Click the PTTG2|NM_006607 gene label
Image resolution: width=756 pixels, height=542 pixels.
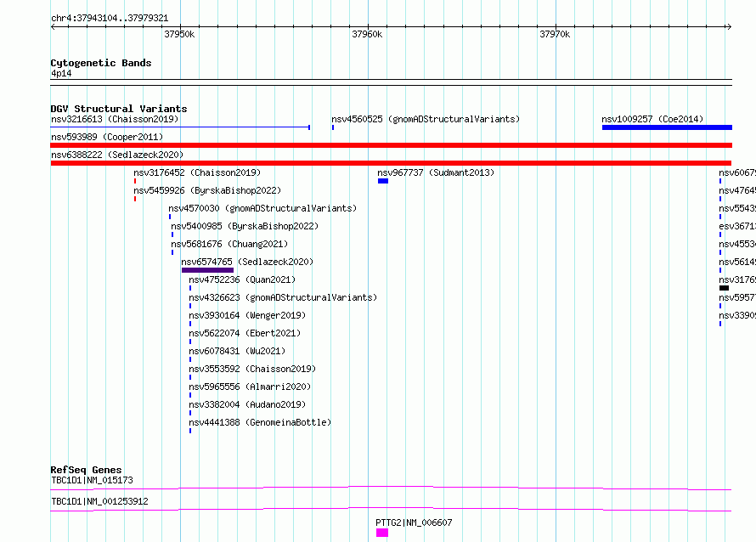click(414, 522)
